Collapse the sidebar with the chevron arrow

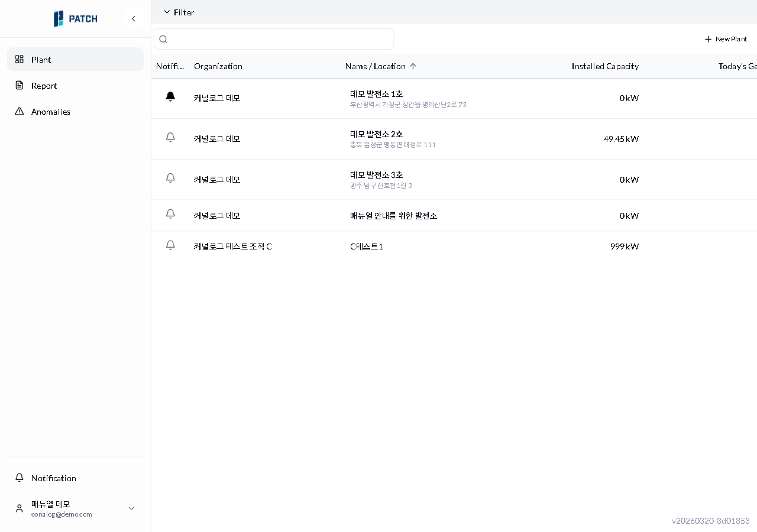134,19
